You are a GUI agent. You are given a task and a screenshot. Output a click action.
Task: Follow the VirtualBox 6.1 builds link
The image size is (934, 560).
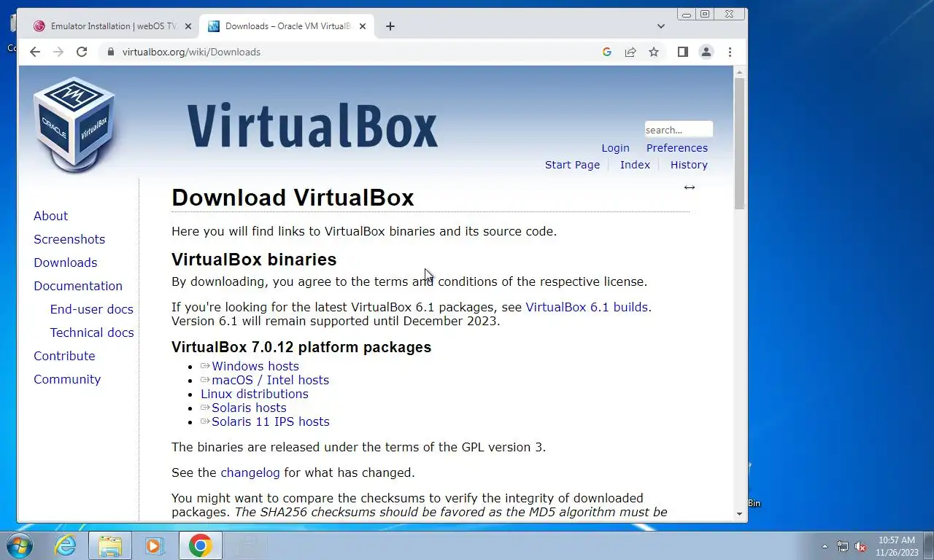coord(587,307)
